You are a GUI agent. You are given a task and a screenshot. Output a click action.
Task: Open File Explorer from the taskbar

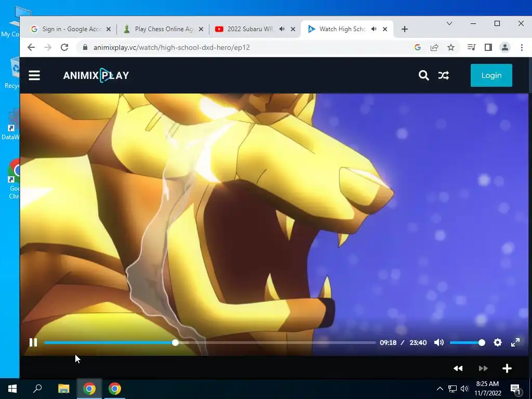[63, 389]
